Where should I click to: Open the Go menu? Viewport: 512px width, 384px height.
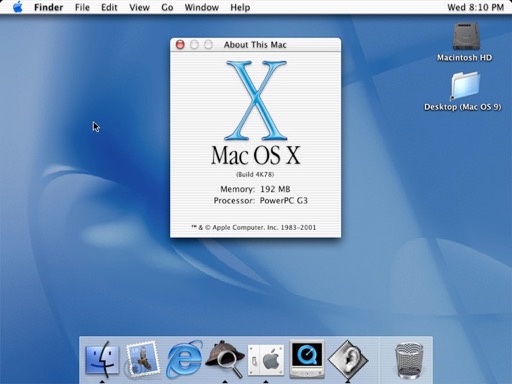click(x=167, y=7)
